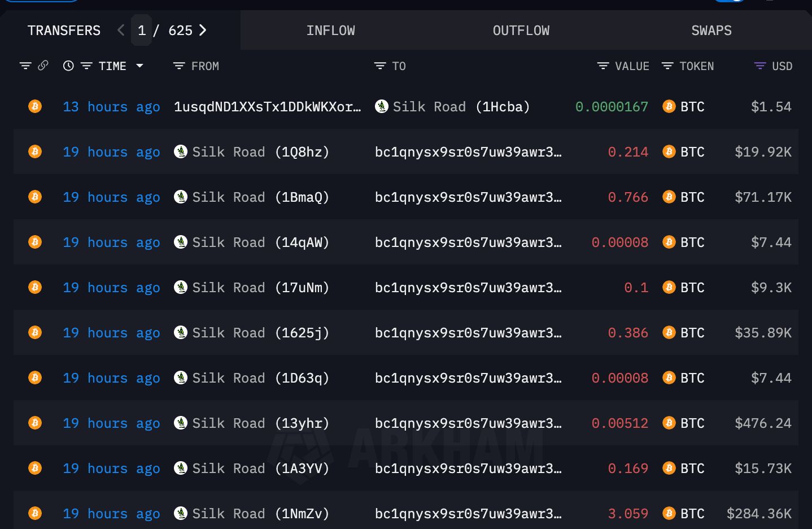Open the TO column filter icon

tap(380, 66)
